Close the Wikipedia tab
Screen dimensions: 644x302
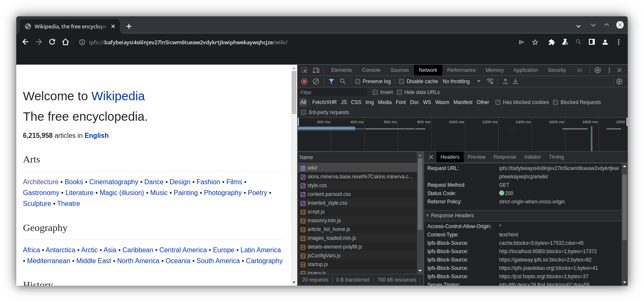click(x=113, y=26)
